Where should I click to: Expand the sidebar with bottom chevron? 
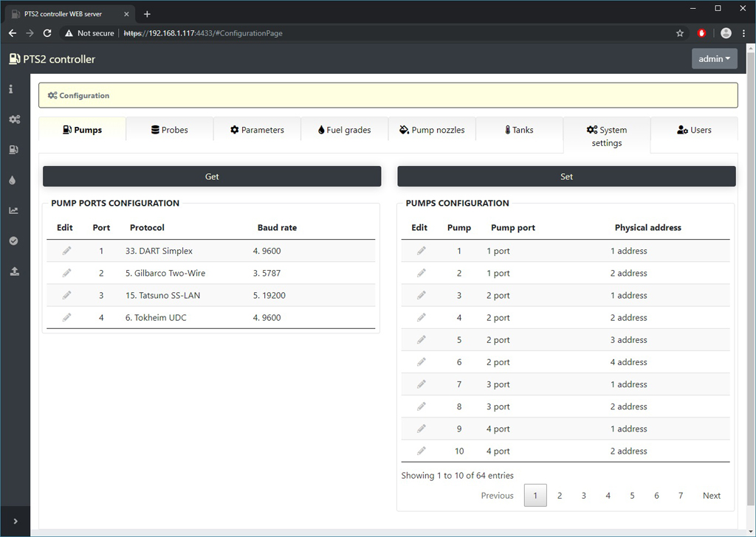click(16, 522)
